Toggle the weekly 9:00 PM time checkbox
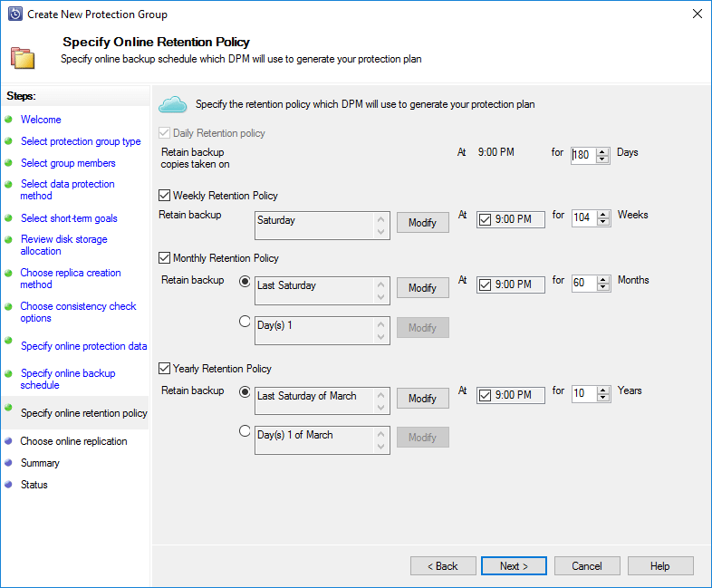Screen dimensions: 712x588 485,220
